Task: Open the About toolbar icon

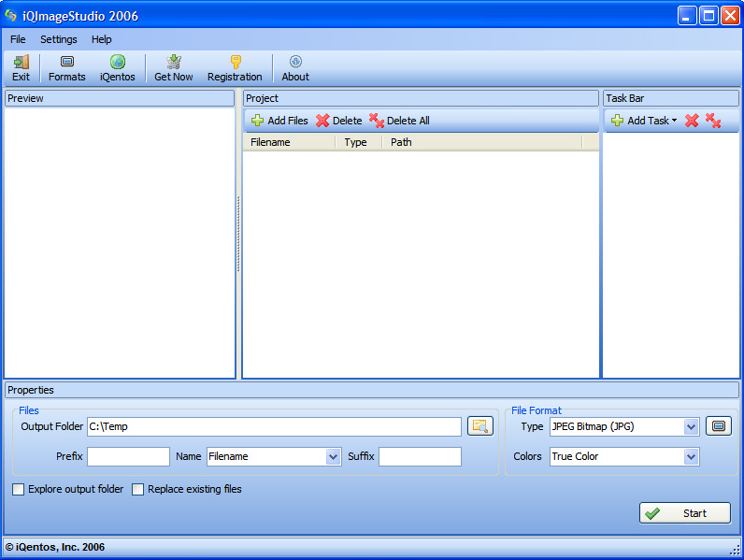Action: [295, 68]
